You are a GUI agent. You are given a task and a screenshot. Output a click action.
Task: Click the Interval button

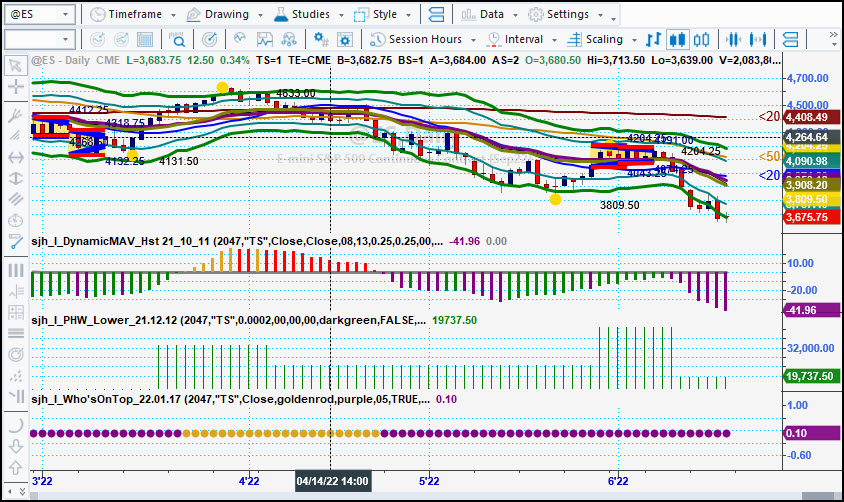tap(524, 39)
